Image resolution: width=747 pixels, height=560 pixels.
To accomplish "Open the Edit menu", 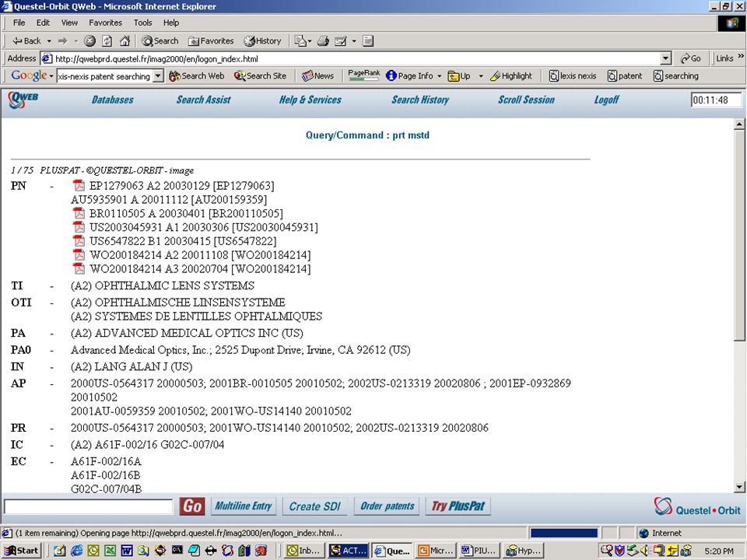I will pos(43,23).
